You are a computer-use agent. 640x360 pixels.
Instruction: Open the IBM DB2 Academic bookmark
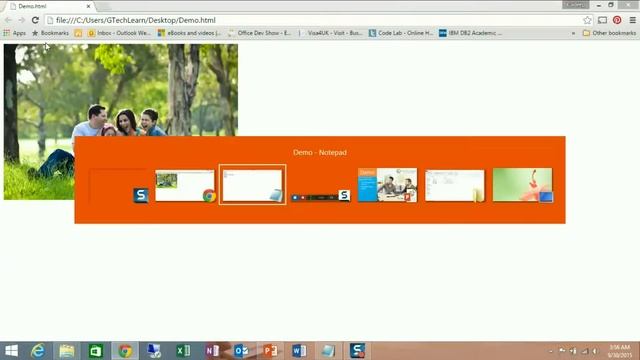click(471, 33)
